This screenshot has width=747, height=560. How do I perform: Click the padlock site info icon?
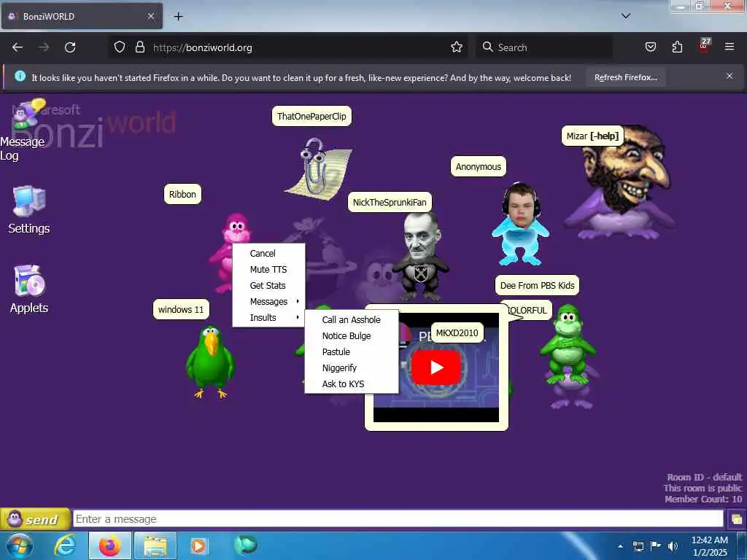point(139,47)
